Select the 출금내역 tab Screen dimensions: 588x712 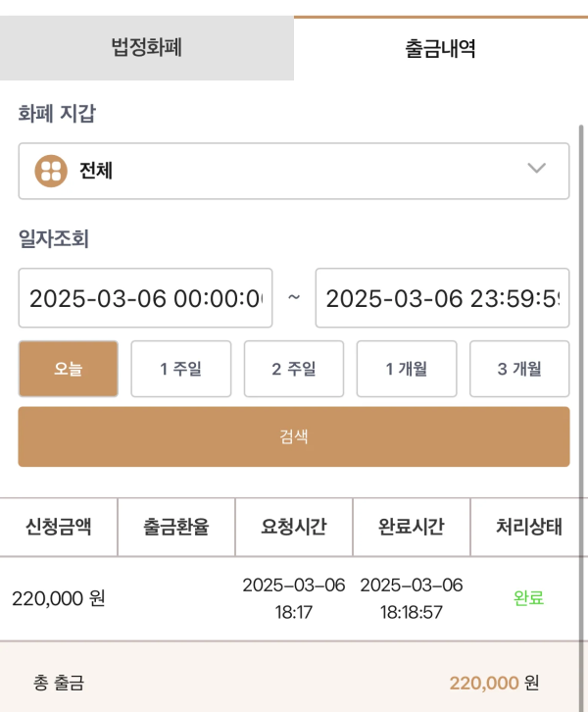click(441, 49)
